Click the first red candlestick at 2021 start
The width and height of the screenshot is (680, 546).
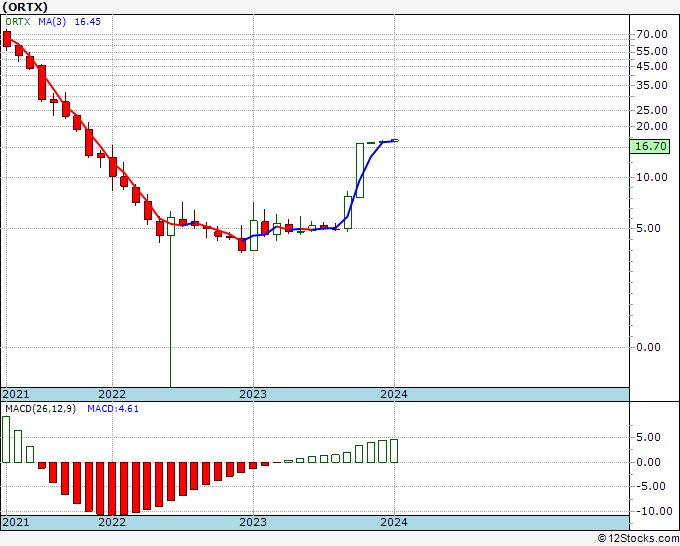[x=7, y=39]
